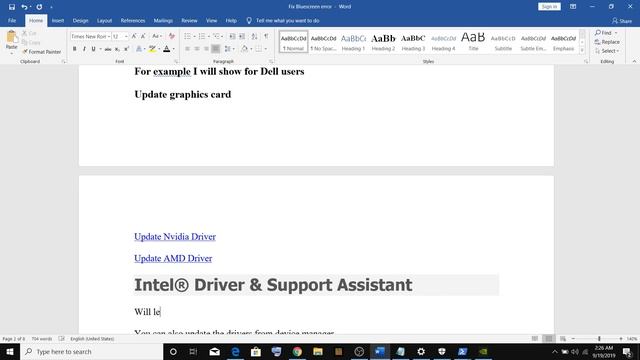
Task: Click the Windows taskbar search box
Action: pyautogui.click(x=92, y=351)
